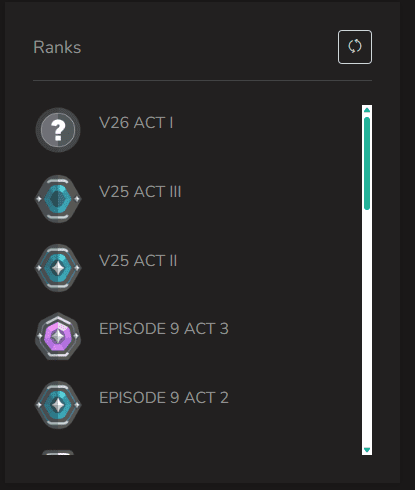This screenshot has width=415, height=490.
Task: Click the V25 ACT III rank badge
Action: tap(58, 199)
